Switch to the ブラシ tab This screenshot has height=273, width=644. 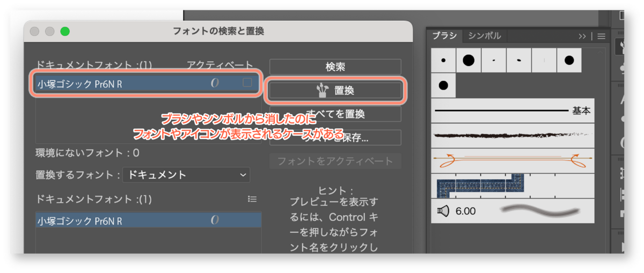444,36
